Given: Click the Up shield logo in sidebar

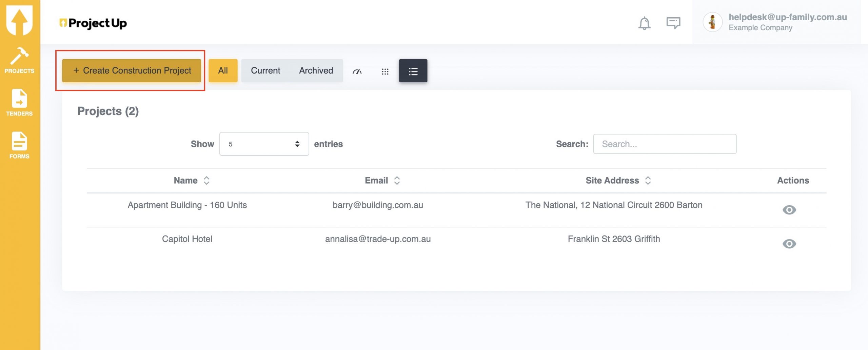Looking at the screenshot, I should point(19,20).
